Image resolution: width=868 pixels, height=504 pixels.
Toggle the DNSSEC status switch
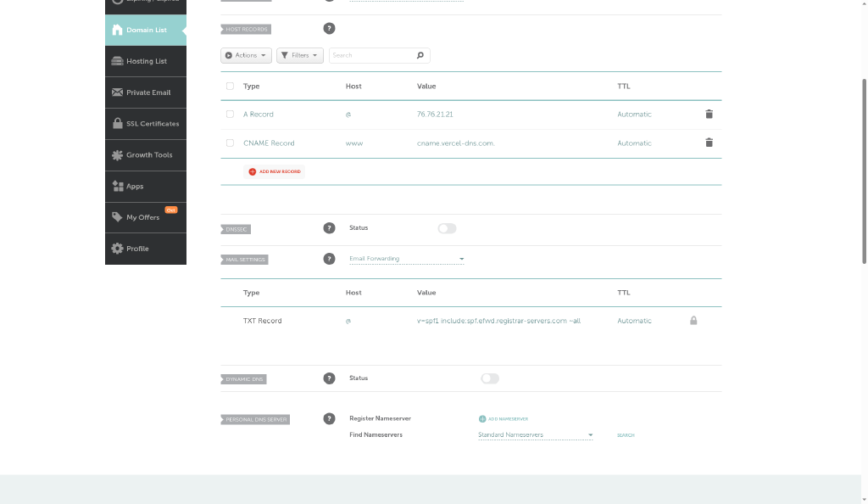(x=447, y=228)
